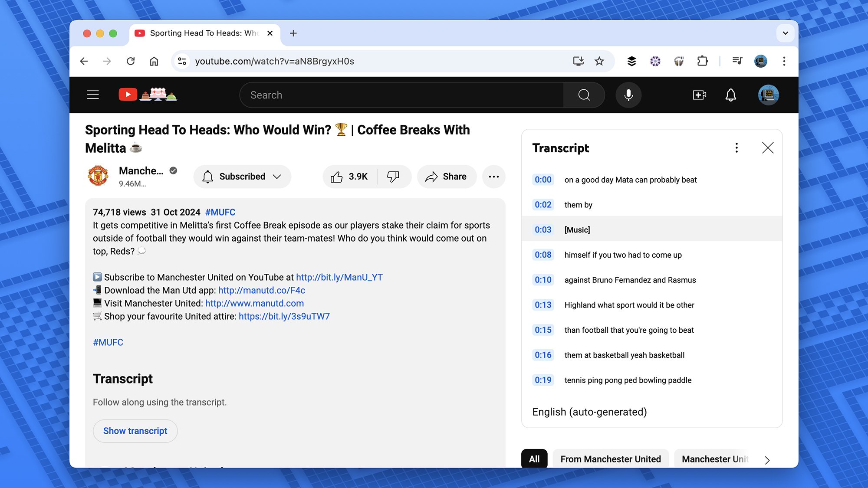The height and width of the screenshot is (488, 868).
Task: Click the lower #MUFC hashtag
Action: pos(108,342)
